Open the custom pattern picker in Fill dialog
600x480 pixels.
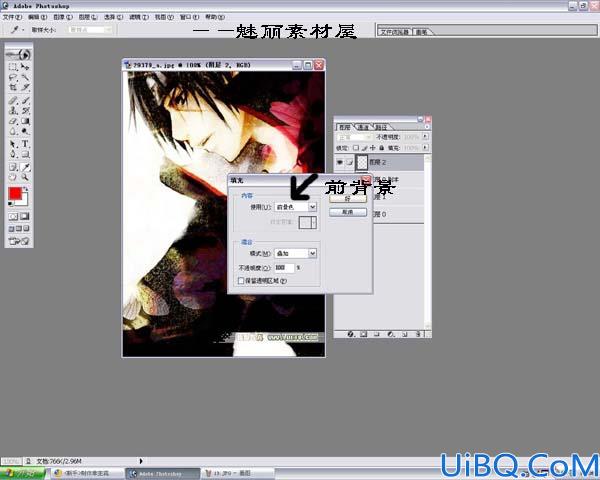(x=308, y=222)
